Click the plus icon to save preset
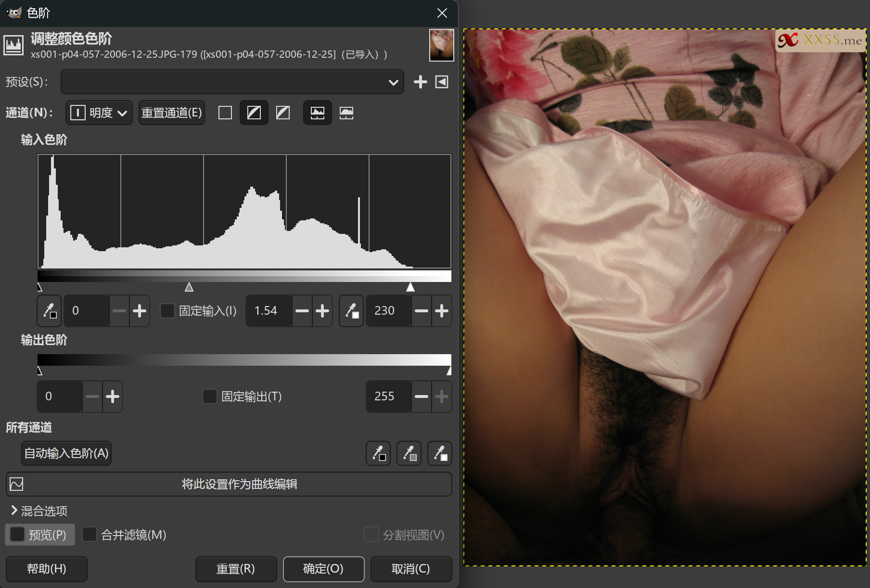870x588 pixels. [x=420, y=82]
